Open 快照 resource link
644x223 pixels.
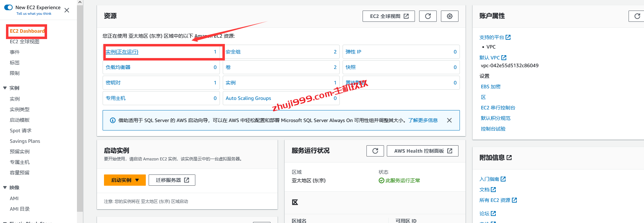tap(350, 67)
